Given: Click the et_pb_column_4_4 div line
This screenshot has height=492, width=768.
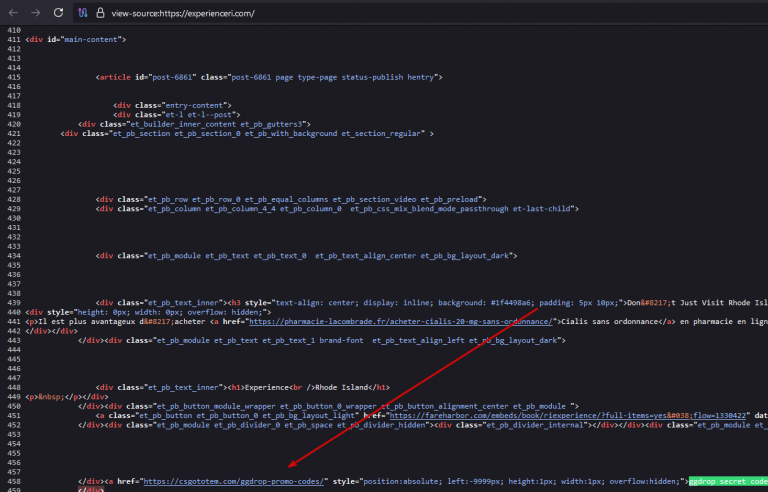Looking at the screenshot, I should (337, 208).
